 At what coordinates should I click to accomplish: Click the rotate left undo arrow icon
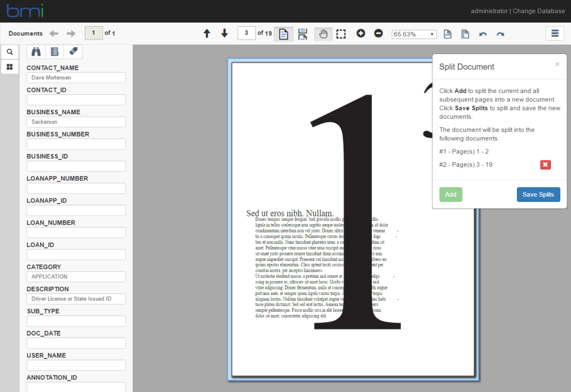(x=483, y=34)
